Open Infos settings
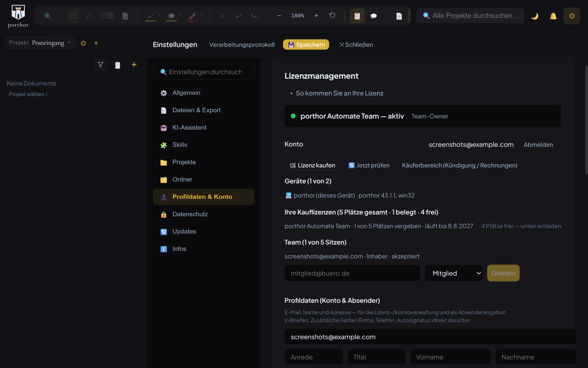The height and width of the screenshot is (368, 588). pyautogui.click(x=204, y=249)
